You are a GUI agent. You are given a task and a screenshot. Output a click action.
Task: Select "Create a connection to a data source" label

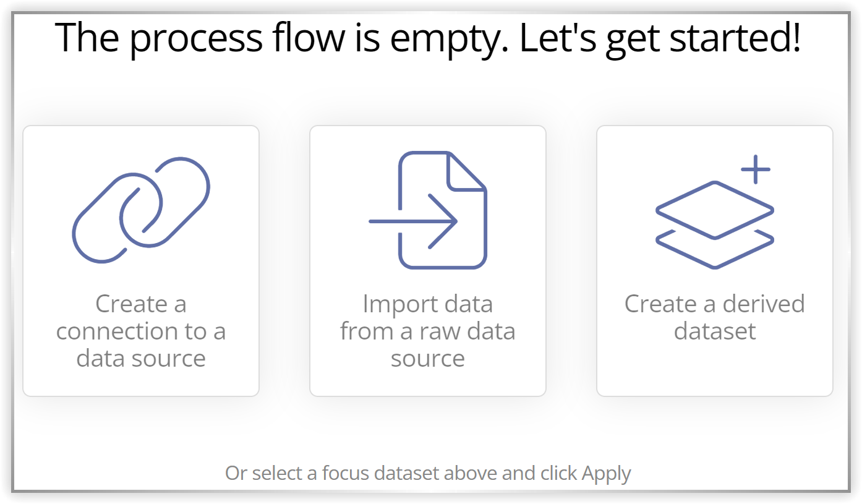point(141,331)
